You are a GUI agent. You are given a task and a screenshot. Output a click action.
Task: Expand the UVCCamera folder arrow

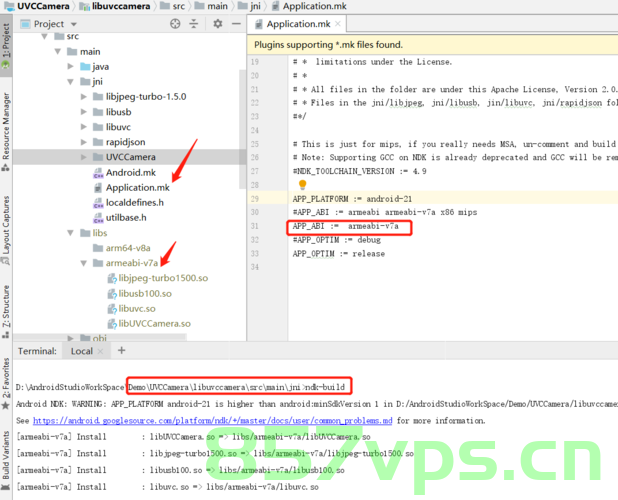pyautogui.click(x=84, y=157)
